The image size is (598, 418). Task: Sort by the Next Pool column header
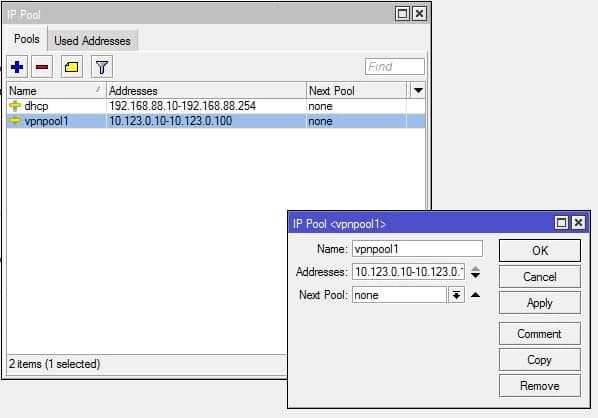point(357,91)
